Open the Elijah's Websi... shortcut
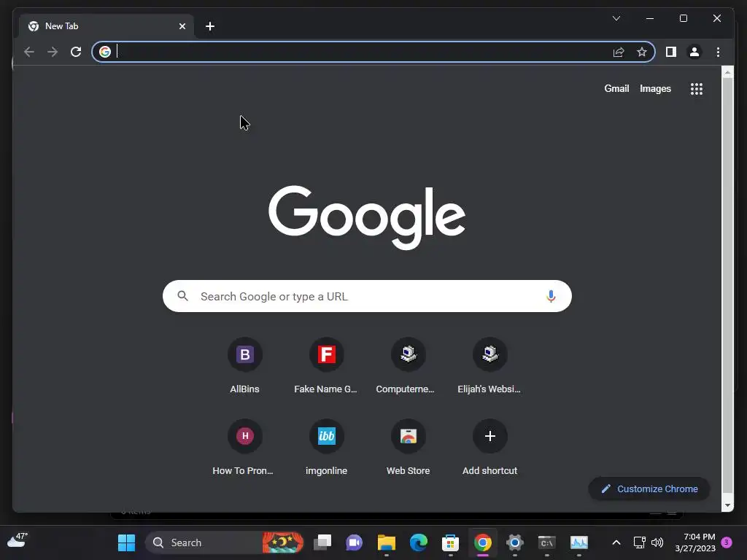Image resolution: width=747 pixels, height=560 pixels. pyautogui.click(x=489, y=366)
